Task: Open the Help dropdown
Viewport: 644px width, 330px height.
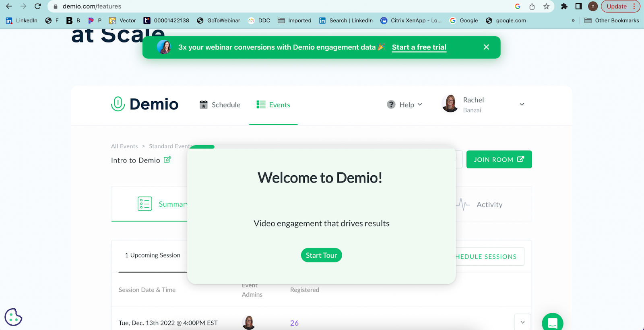Action: click(x=405, y=105)
